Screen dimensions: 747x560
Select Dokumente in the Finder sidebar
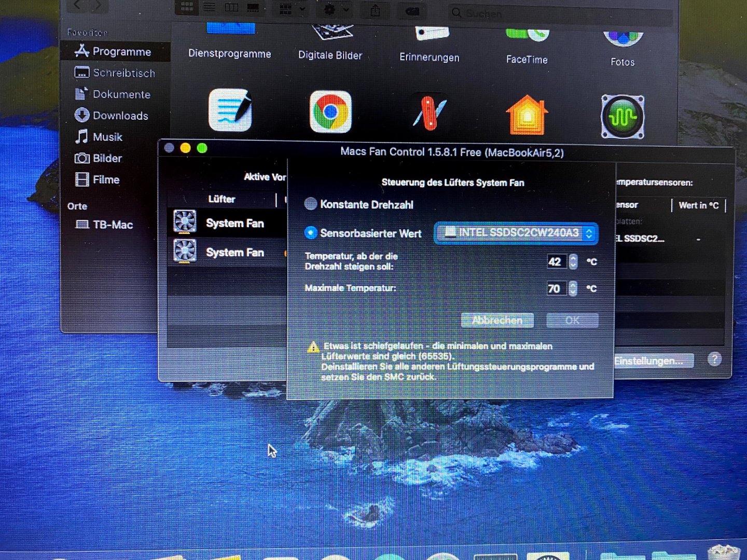[x=113, y=94]
